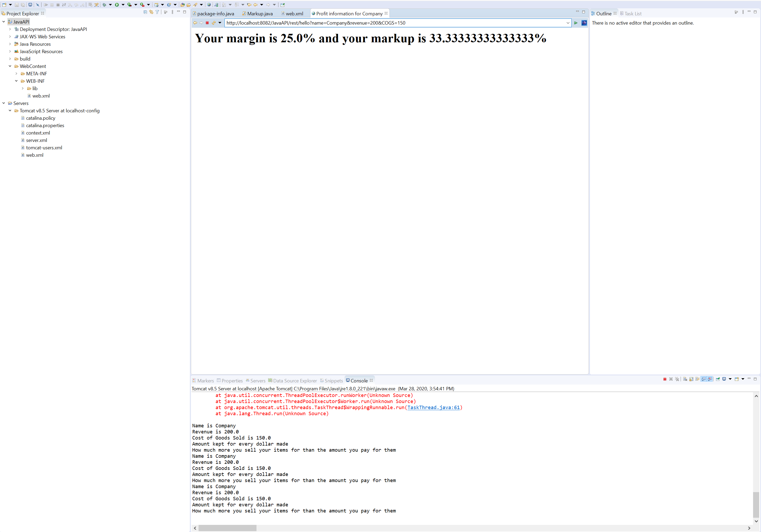The image size is (761, 532).
Task: Open the web browser globe icon
Action: pos(209,5)
